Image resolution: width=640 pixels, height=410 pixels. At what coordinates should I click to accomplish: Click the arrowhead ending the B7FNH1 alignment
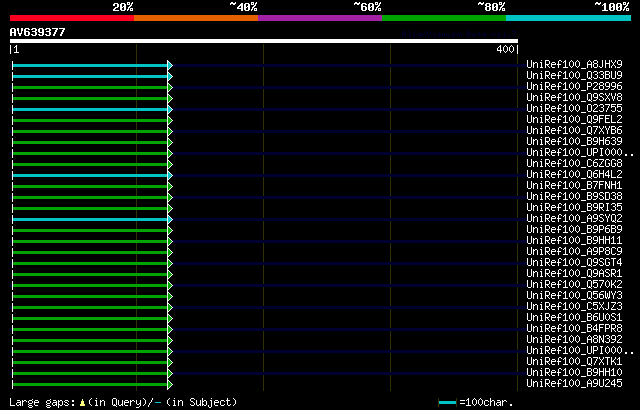click(170, 186)
